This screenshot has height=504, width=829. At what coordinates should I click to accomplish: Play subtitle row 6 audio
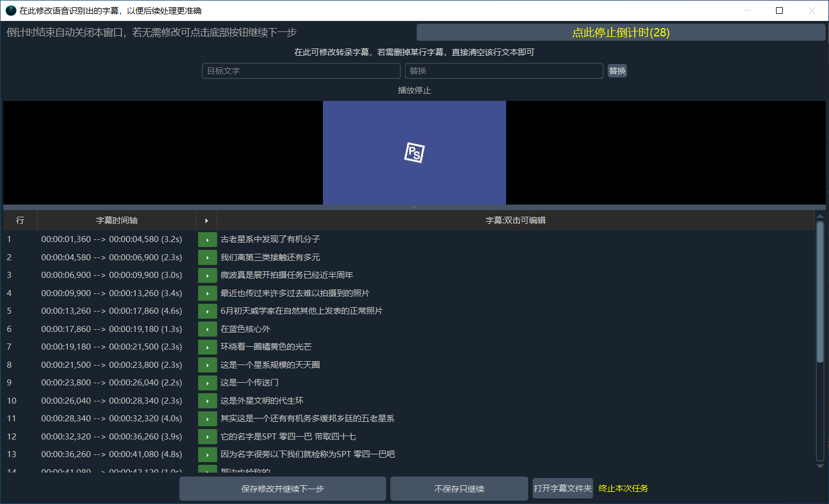(208, 329)
